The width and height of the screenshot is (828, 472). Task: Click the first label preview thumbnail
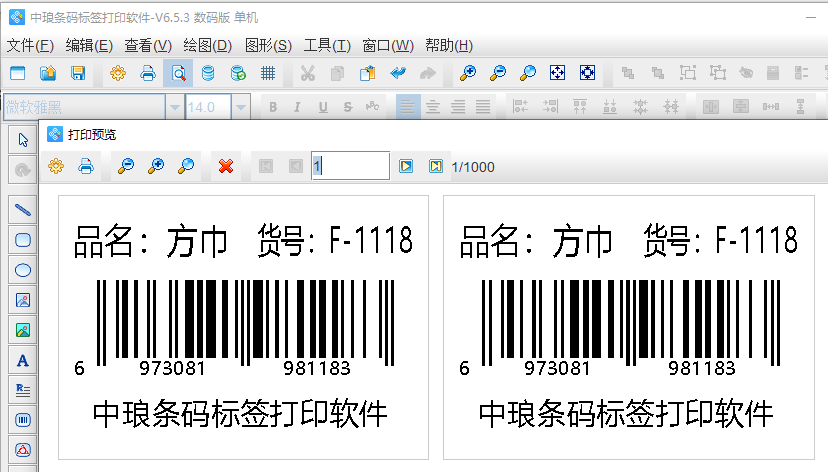[x=243, y=327]
